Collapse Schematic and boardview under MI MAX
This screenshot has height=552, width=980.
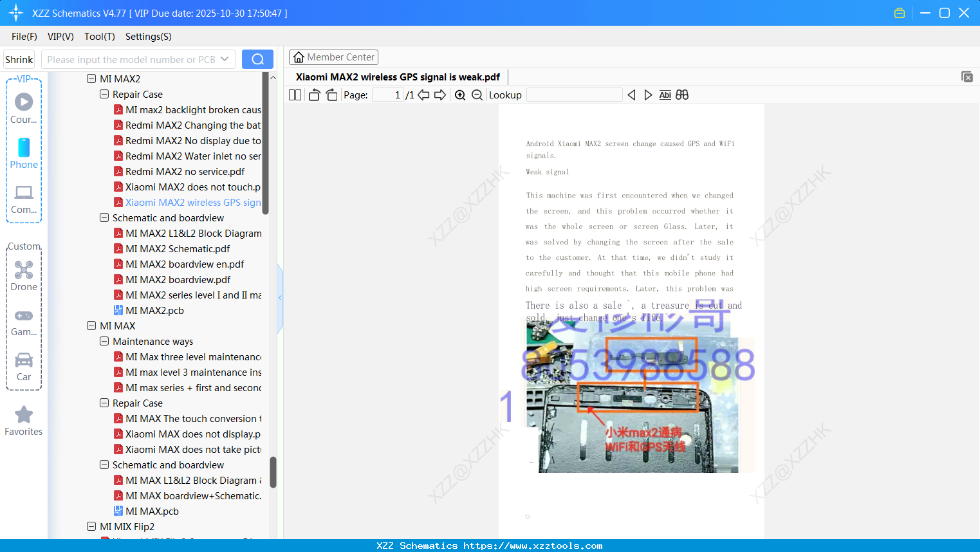pyautogui.click(x=104, y=465)
